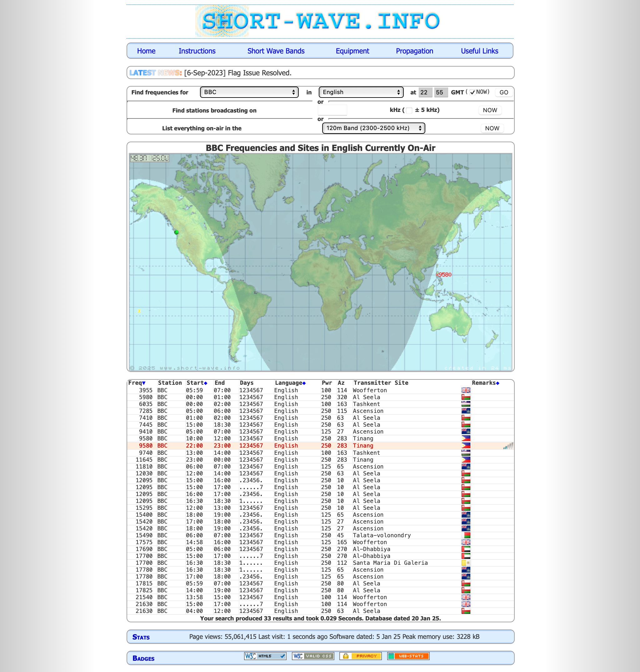Uncheck the NOW checkbox next to GMT
Screen dimensions: 640x672
pyautogui.click(x=472, y=92)
